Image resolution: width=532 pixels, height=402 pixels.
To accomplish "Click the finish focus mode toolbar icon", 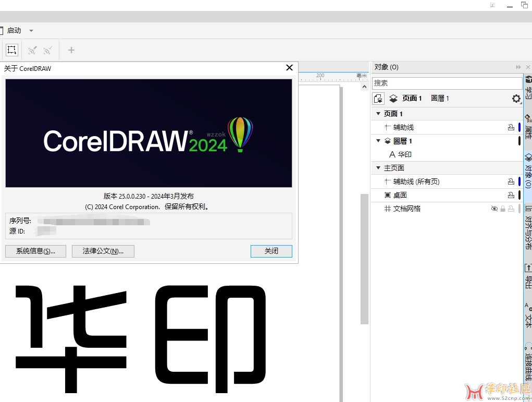I will [47, 51].
